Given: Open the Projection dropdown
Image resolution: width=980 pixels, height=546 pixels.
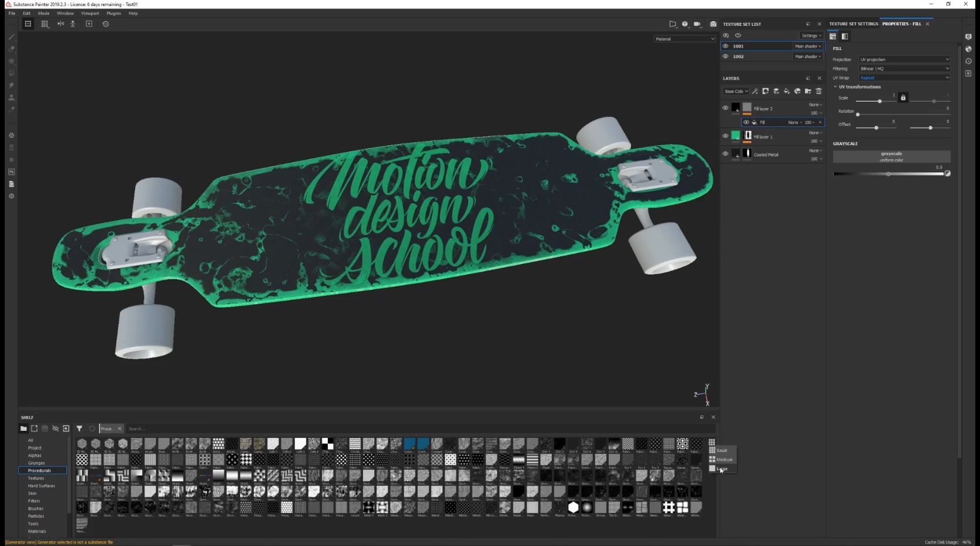Looking at the screenshot, I should coord(904,59).
